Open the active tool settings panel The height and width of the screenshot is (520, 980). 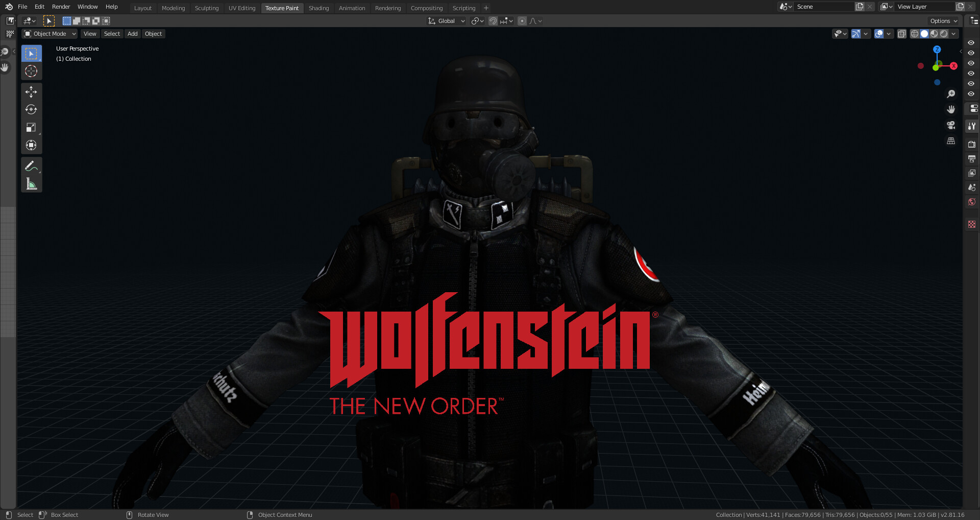(x=972, y=126)
